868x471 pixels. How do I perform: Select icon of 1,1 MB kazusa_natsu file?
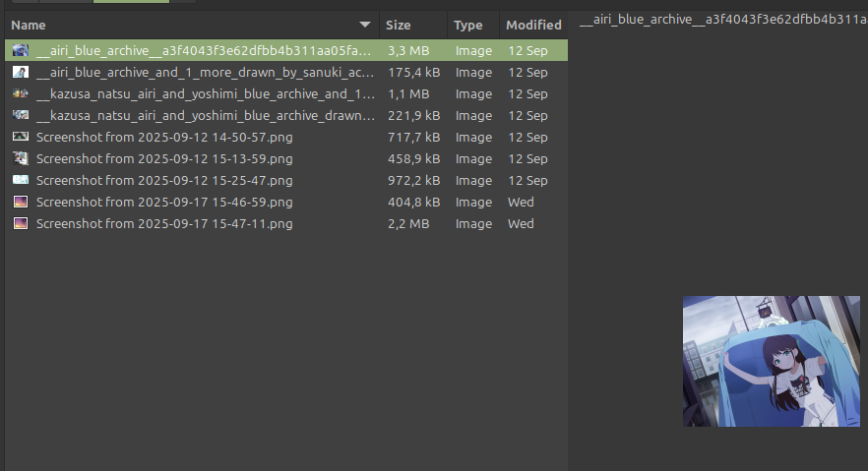pyautogui.click(x=21, y=93)
